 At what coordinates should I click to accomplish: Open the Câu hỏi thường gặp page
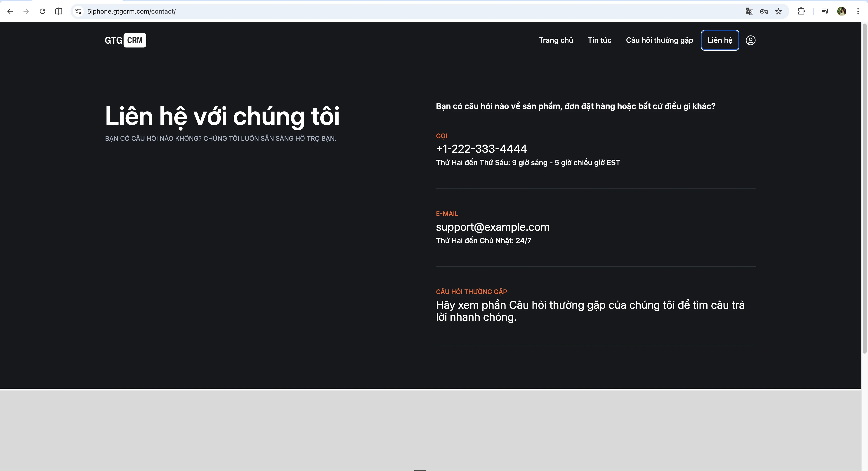coord(659,40)
